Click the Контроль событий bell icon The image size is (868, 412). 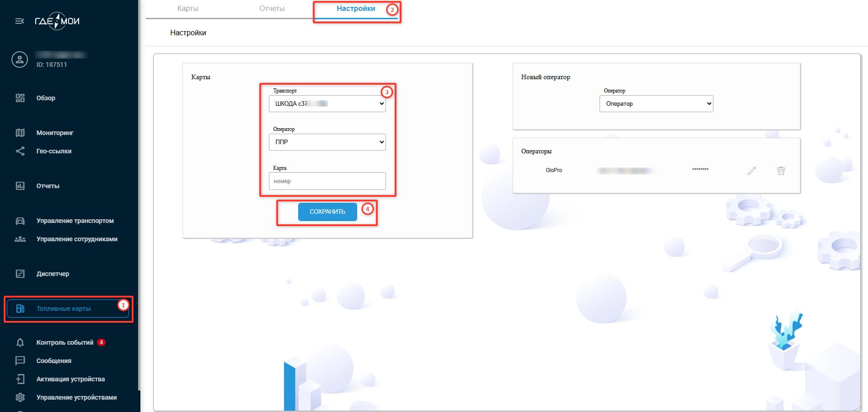coord(20,342)
